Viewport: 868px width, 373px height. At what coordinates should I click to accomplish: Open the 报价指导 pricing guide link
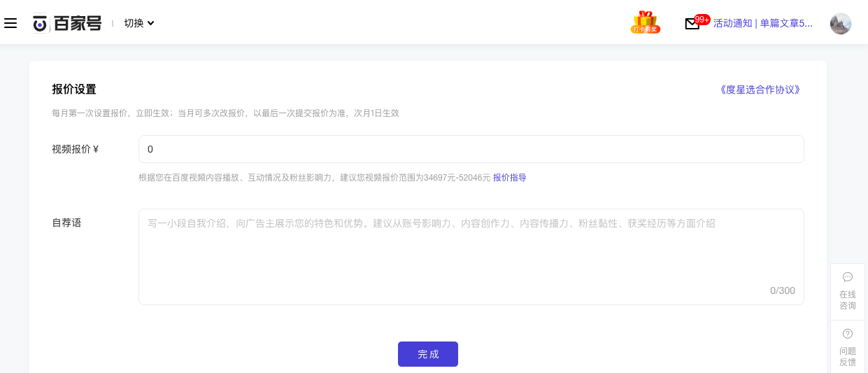(x=510, y=178)
